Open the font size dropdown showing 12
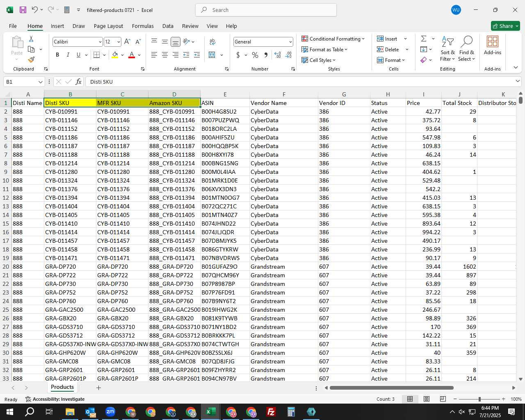The image size is (525, 420). (119, 42)
